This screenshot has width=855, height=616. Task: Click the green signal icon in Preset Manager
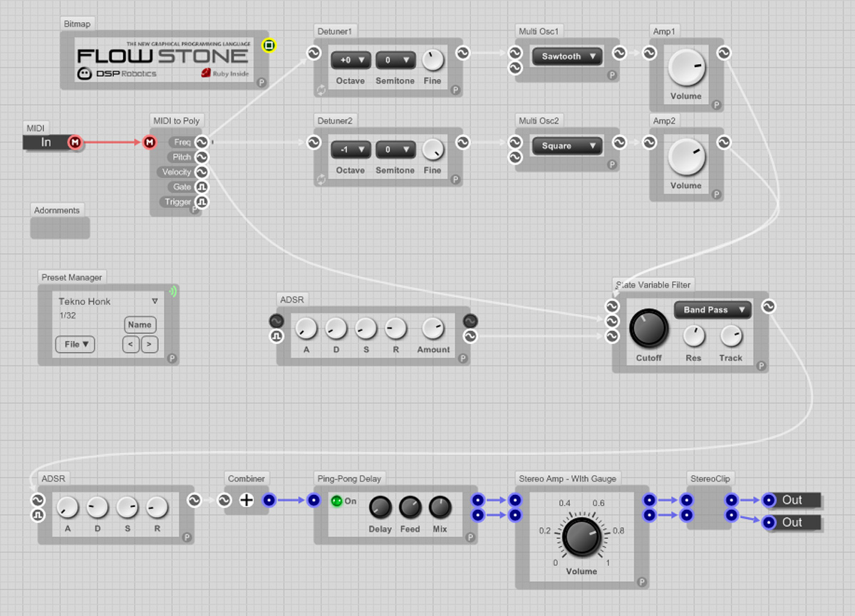(172, 291)
